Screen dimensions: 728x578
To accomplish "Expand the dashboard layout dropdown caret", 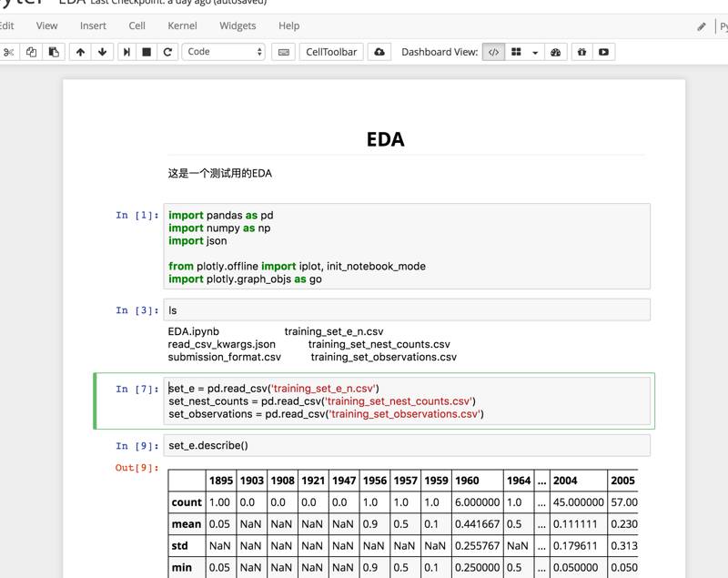I will (x=535, y=53).
